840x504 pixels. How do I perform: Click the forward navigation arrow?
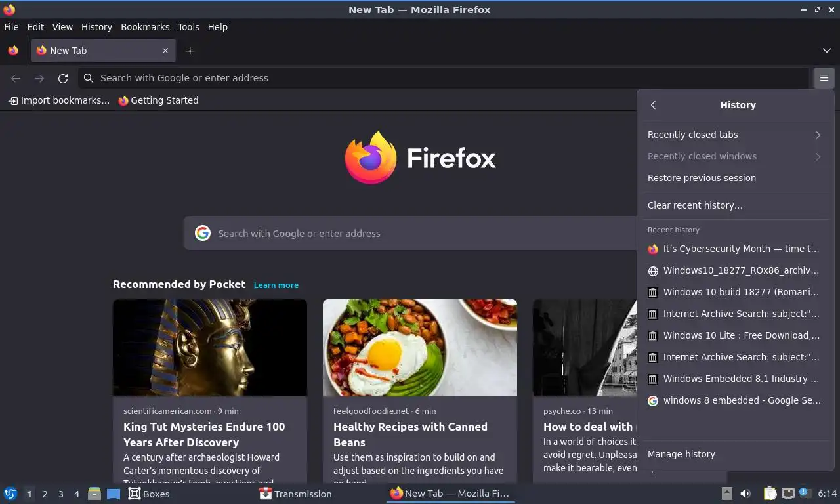click(x=39, y=78)
